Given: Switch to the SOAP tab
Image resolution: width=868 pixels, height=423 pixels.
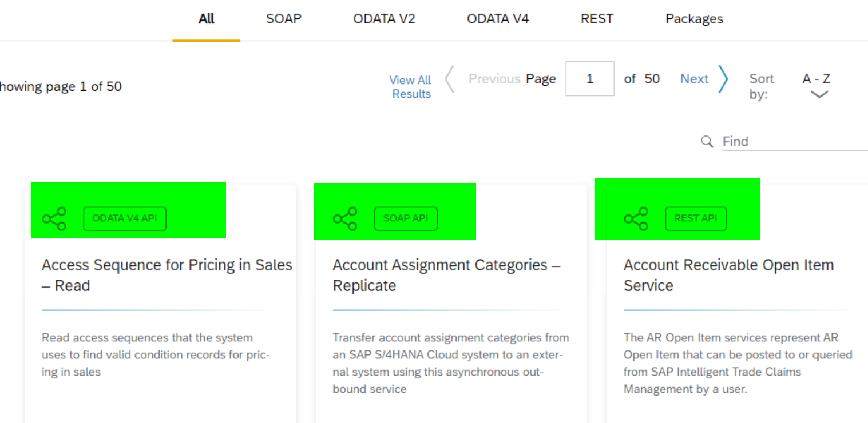Looking at the screenshot, I should click(x=283, y=19).
